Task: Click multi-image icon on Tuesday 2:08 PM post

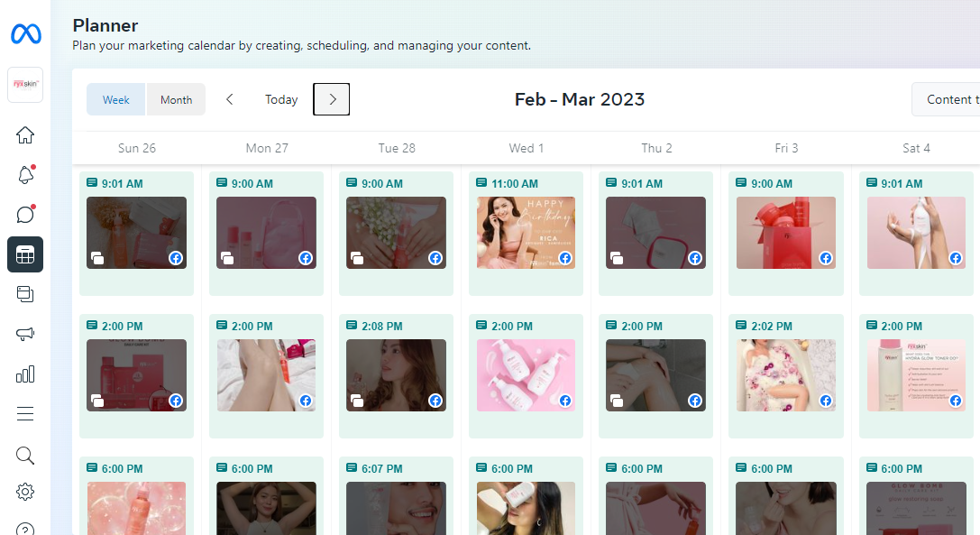Action: [x=357, y=401]
